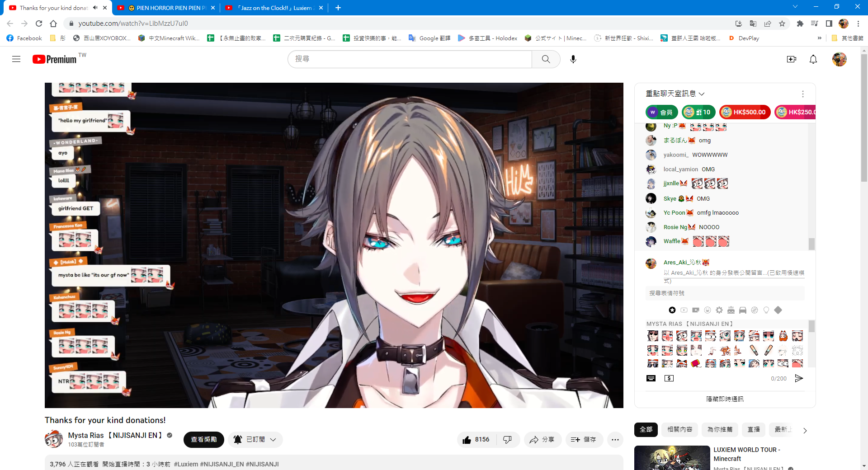
Task: Mute the first tab's audio speaker
Action: [x=95, y=8]
